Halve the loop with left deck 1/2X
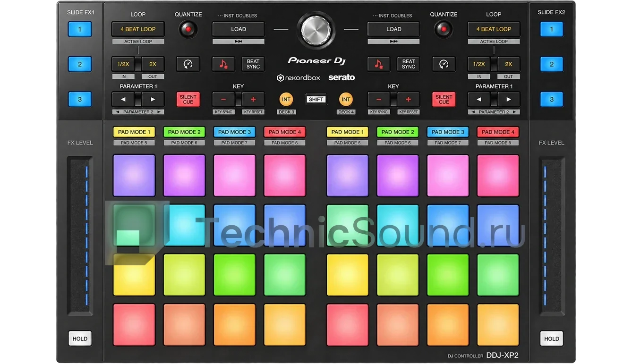 pos(123,64)
